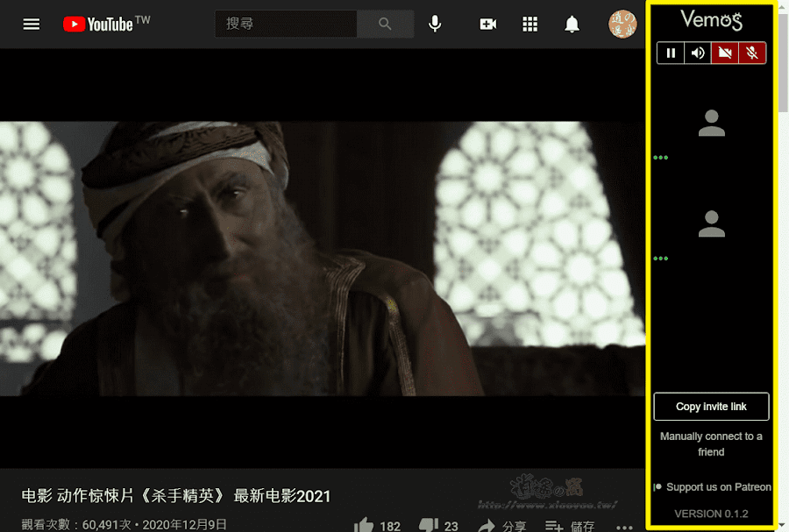This screenshot has height=532, width=789.
Task: Click the movie video player frame
Action: pos(322,259)
